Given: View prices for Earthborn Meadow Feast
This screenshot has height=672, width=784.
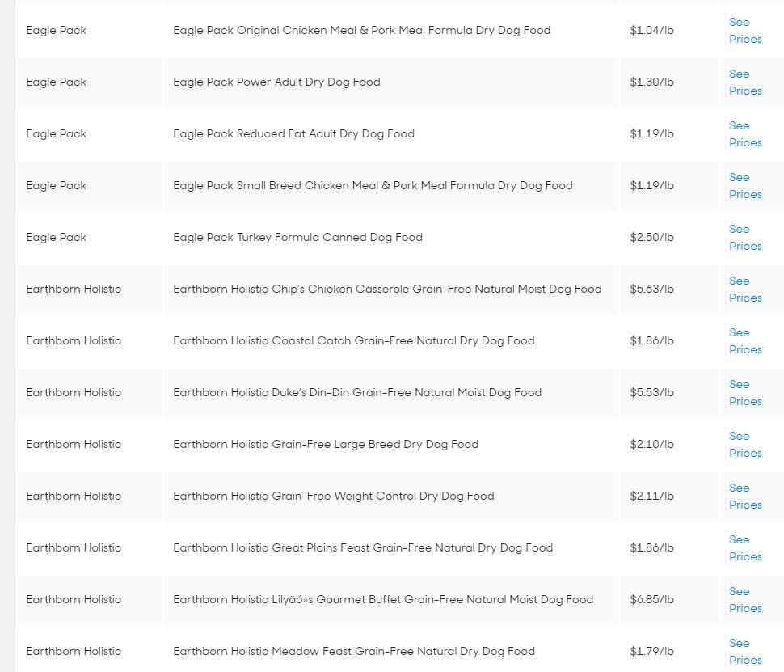Looking at the screenshot, I should pyautogui.click(x=744, y=652).
